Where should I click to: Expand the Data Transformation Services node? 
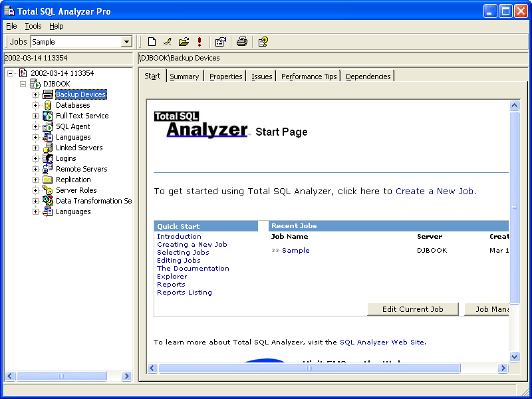[x=36, y=201]
